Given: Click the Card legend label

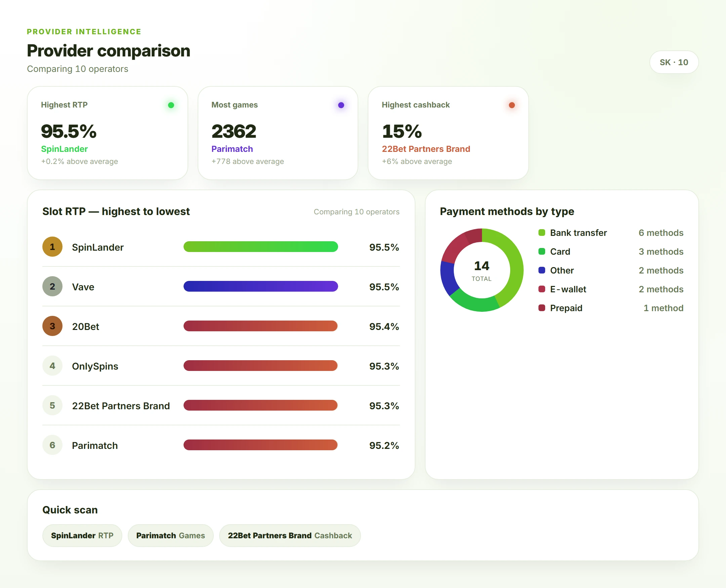Looking at the screenshot, I should (x=560, y=252).
